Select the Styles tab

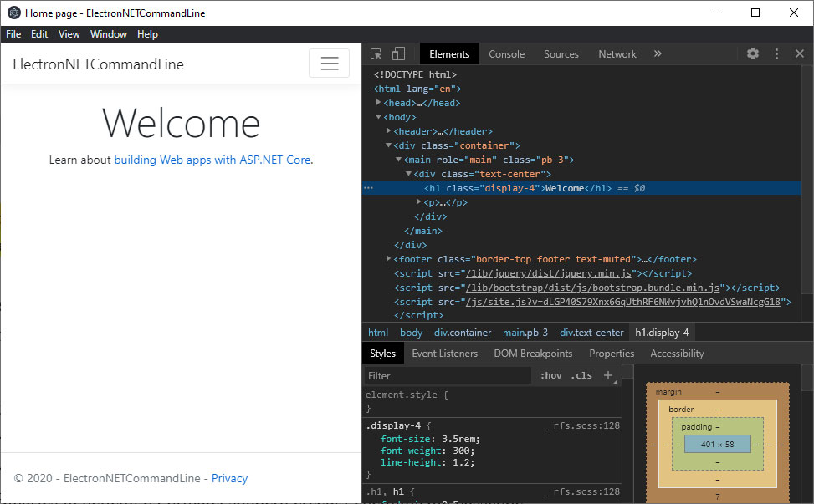click(x=382, y=353)
